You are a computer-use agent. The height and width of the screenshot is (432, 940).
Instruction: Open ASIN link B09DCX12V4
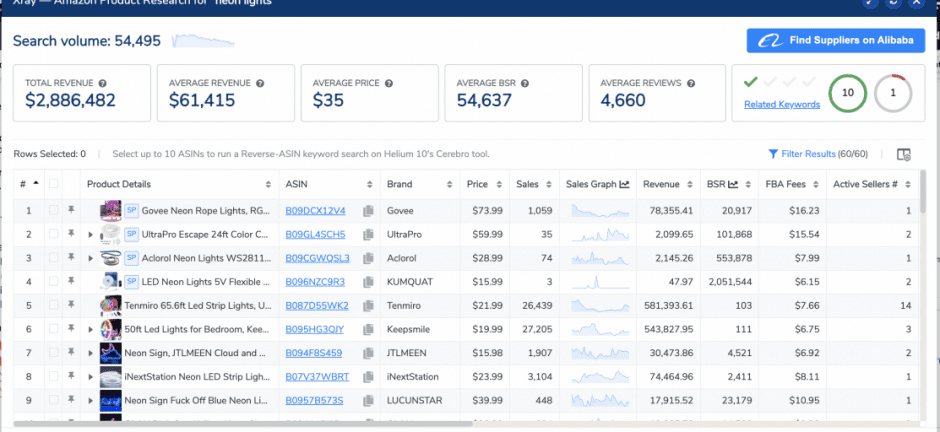click(315, 211)
